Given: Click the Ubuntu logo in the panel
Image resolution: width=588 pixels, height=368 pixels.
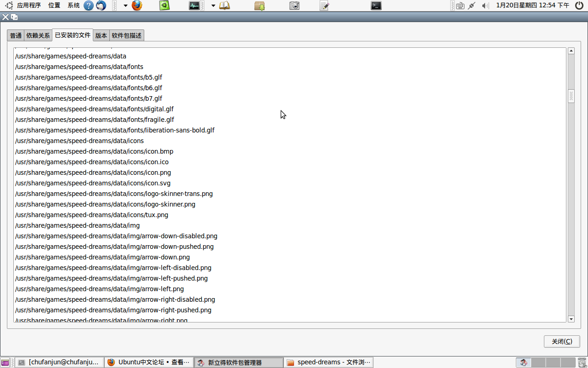Looking at the screenshot, I should (x=9, y=6).
